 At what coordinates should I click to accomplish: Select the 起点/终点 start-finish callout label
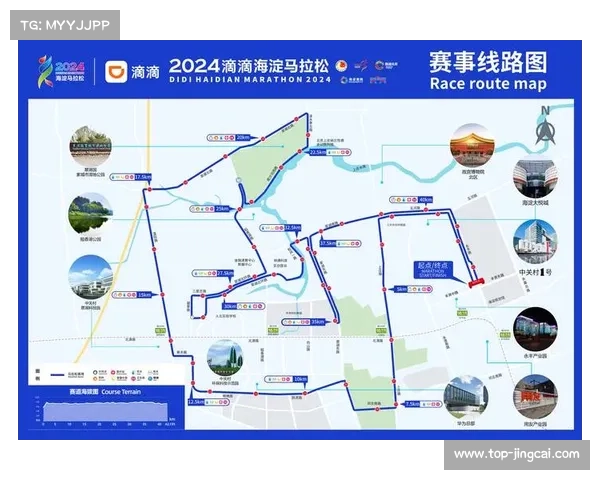tap(433, 269)
